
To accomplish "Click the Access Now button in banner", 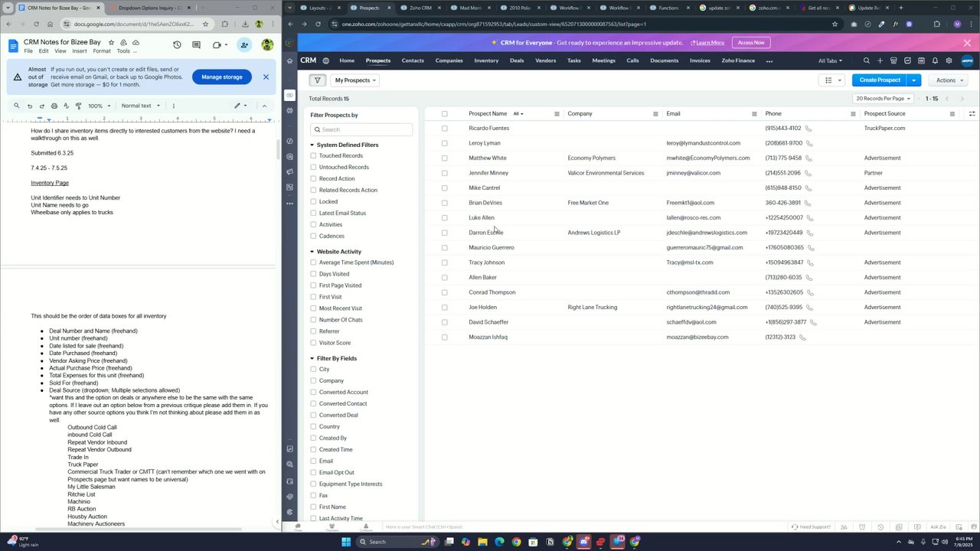I will [751, 43].
